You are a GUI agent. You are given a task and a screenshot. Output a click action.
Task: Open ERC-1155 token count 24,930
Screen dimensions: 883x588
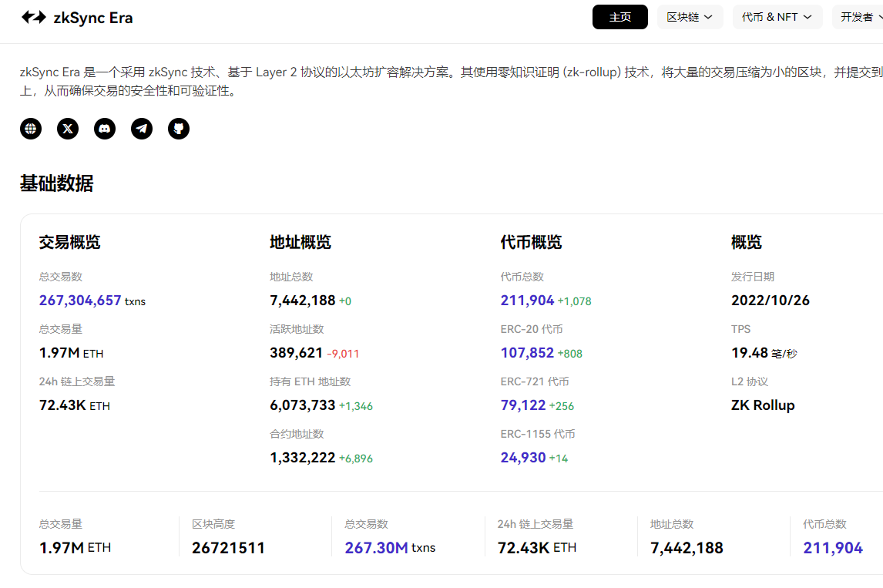tap(523, 458)
